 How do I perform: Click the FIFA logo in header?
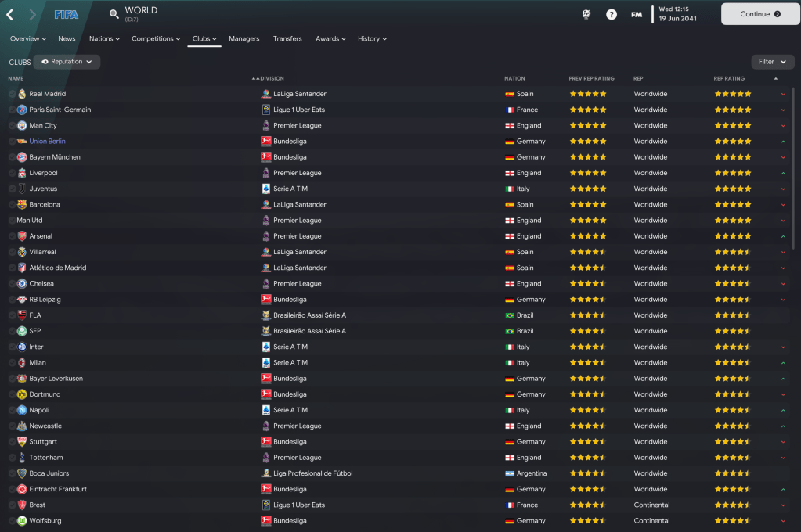[x=67, y=14]
